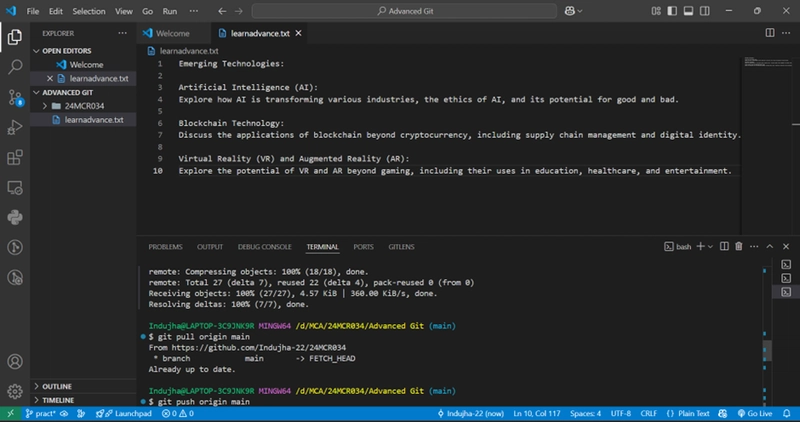Show errors and warnings count
Viewport: 800px width, 422px height.
[x=178, y=413]
